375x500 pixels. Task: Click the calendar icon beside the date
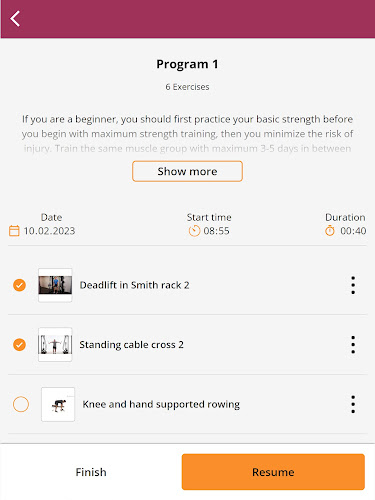14,231
